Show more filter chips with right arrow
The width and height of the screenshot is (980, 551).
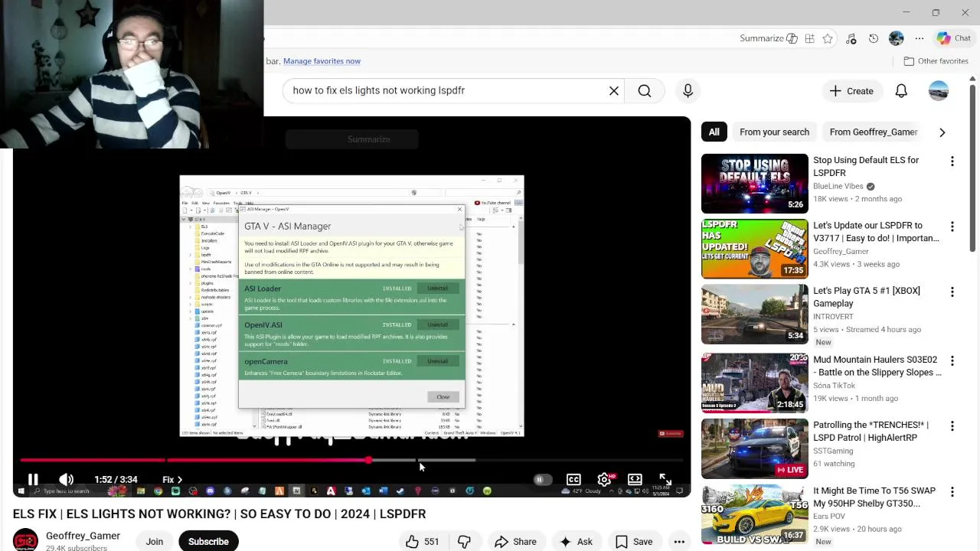(x=942, y=132)
